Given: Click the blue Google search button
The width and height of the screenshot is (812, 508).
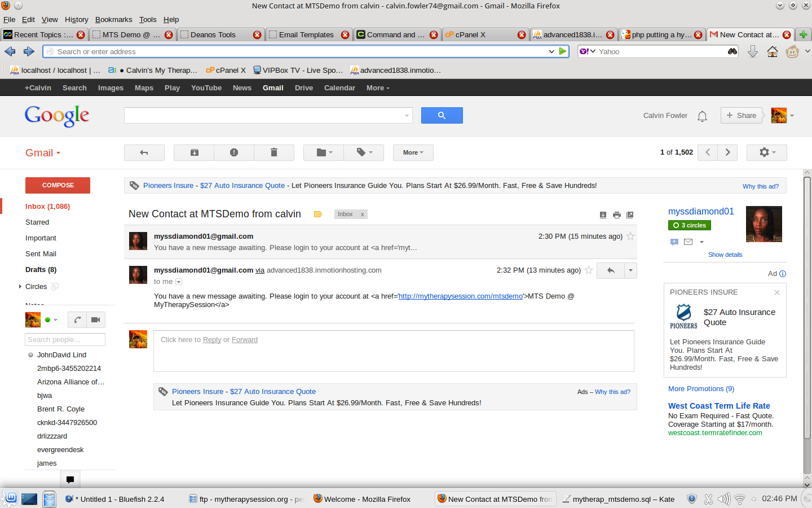Looking at the screenshot, I should click(442, 115).
